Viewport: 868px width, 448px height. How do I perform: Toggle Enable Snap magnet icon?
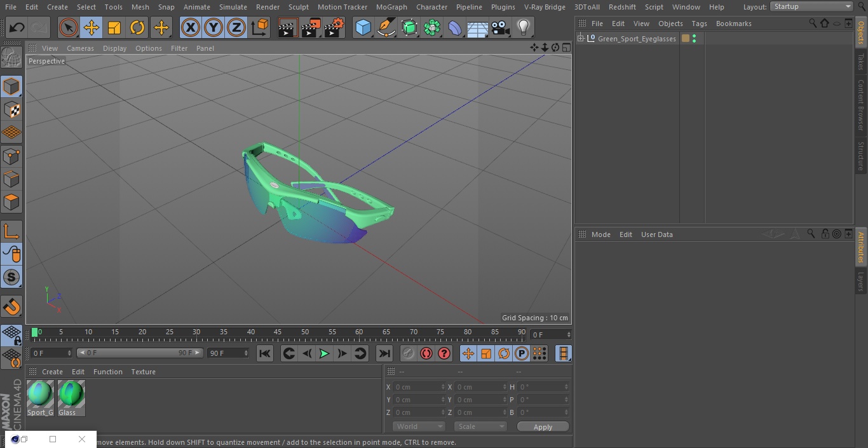(x=11, y=307)
